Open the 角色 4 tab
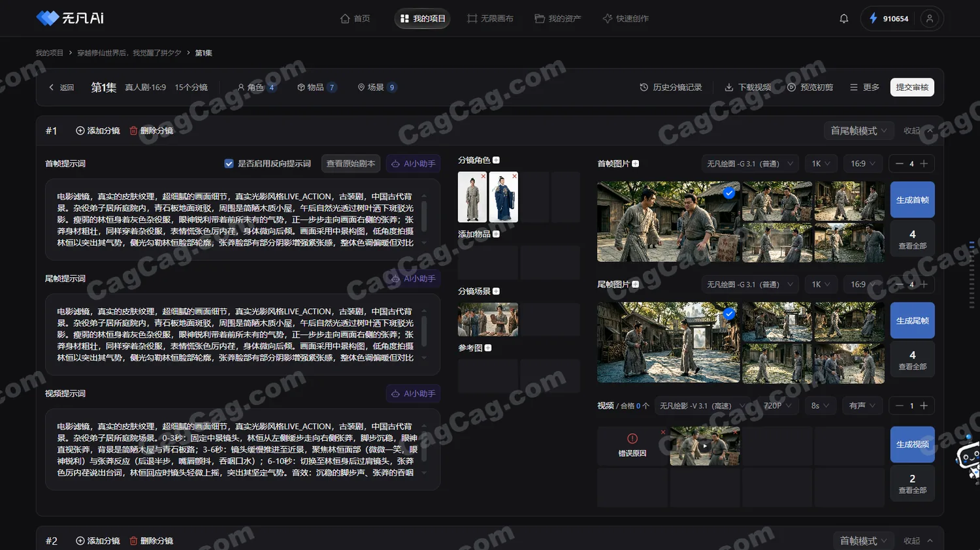980x550 pixels. (x=256, y=88)
